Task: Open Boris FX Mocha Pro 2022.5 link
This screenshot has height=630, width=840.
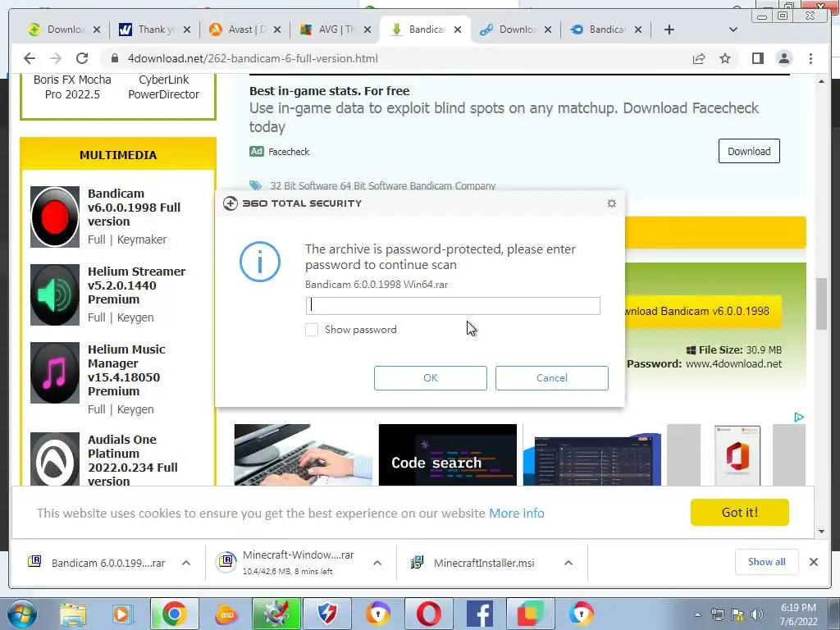Action: pyautogui.click(x=72, y=87)
